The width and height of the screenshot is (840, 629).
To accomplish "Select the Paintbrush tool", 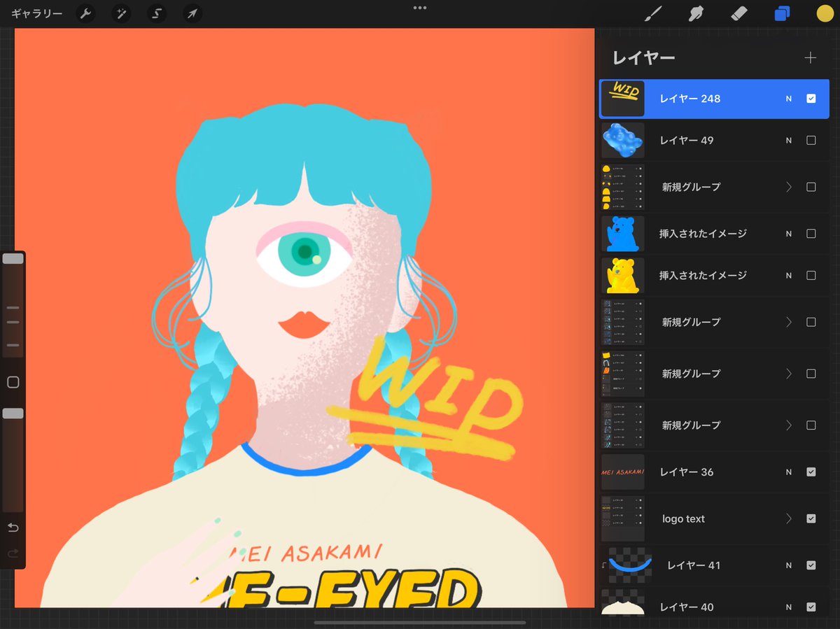I will 652,13.
